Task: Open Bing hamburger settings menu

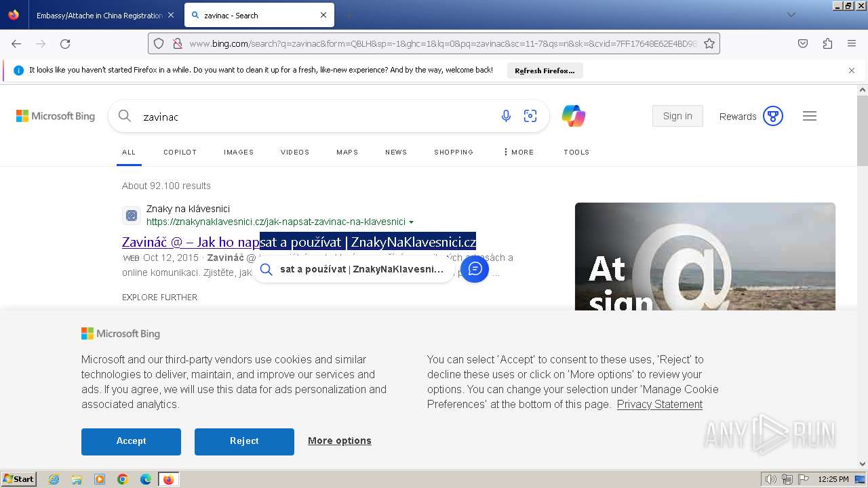Action: coord(810,116)
